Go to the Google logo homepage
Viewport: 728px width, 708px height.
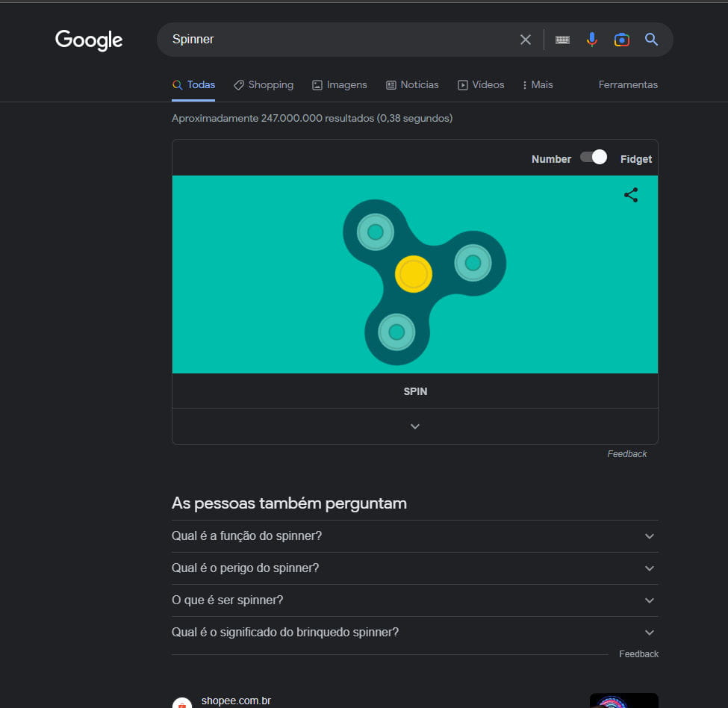[89, 40]
